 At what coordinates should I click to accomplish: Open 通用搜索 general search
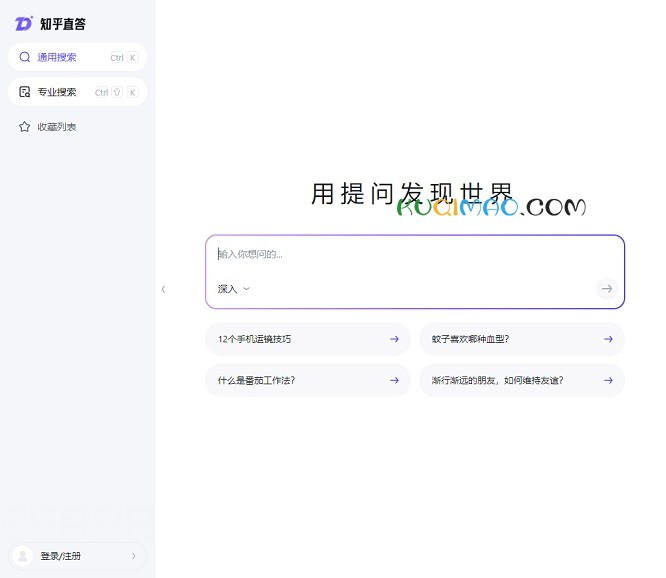click(x=77, y=57)
